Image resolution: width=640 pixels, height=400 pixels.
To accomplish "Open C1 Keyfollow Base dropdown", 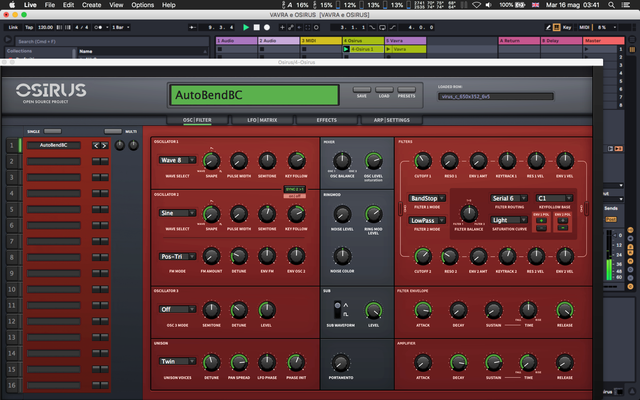I will point(555,198).
